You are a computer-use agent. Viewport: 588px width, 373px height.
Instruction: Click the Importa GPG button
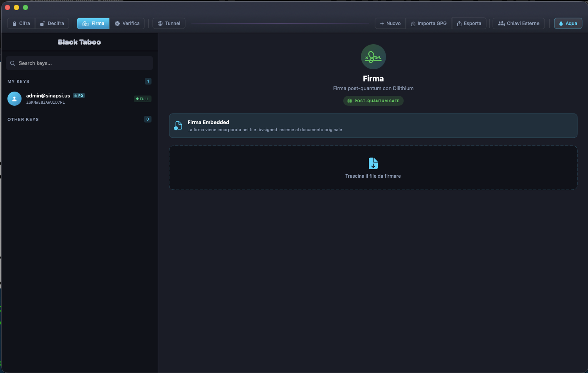tap(429, 23)
